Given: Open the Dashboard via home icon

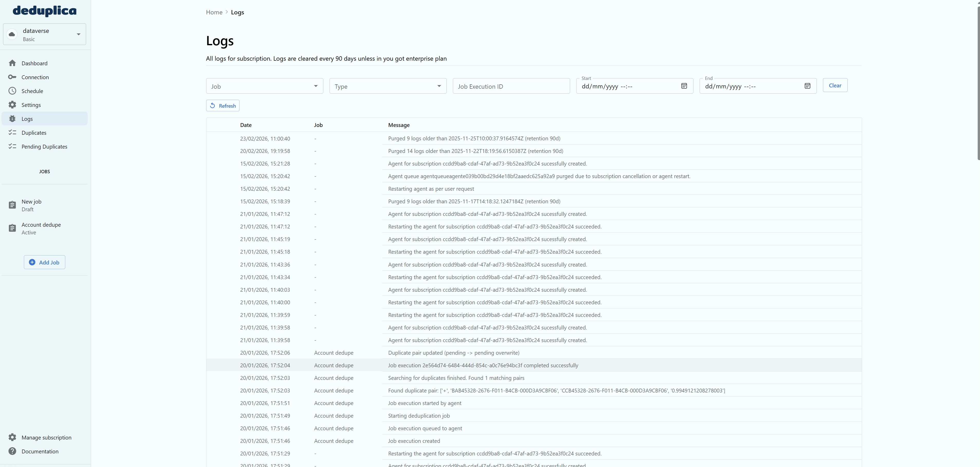Looking at the screenshot, I should pos(13,63).
